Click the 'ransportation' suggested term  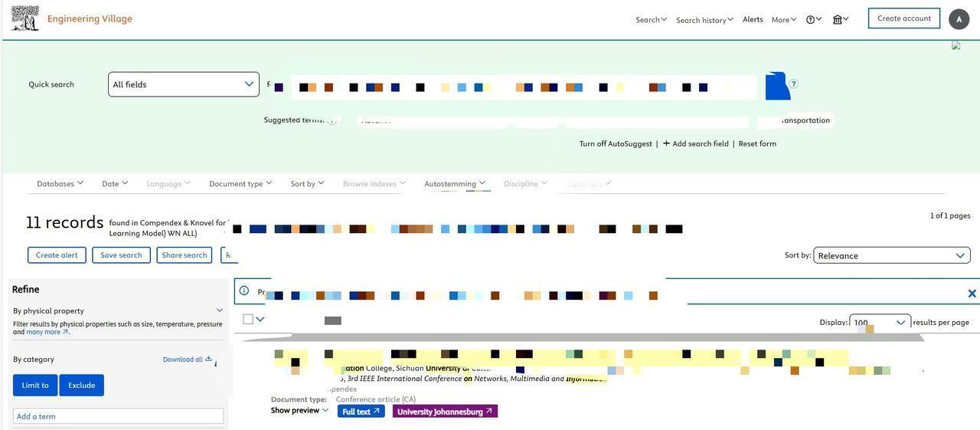point(805,120)
